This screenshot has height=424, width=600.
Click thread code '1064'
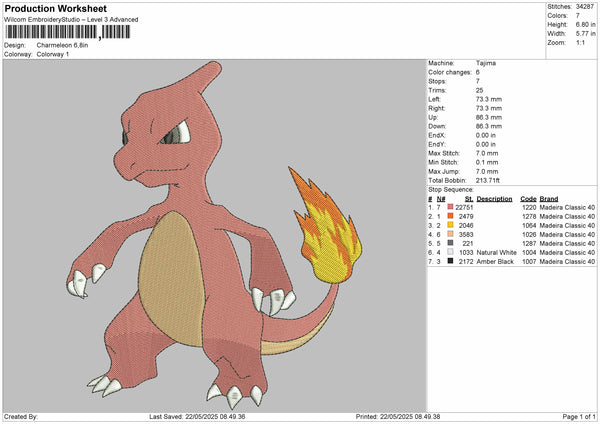(529, 225)
